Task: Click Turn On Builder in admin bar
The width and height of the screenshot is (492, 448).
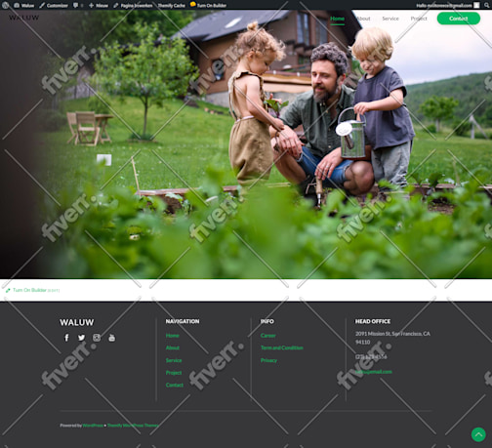Action: tap(208, 5)
